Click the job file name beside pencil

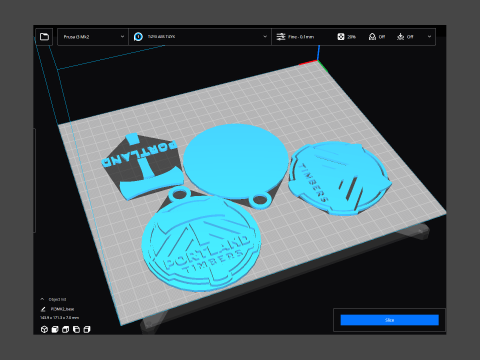pyautogui.click(x=62, y=309)
